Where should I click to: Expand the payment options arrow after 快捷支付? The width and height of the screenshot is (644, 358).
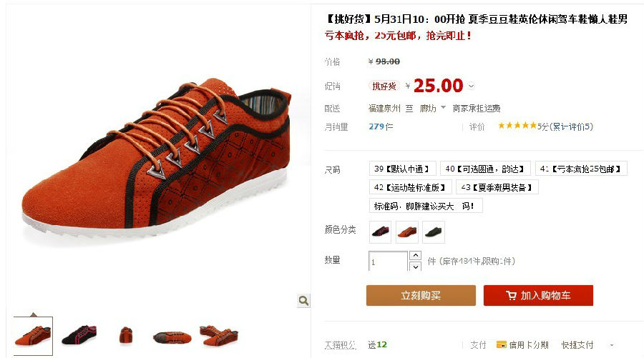pyautogui.click(x=612, y=345)
